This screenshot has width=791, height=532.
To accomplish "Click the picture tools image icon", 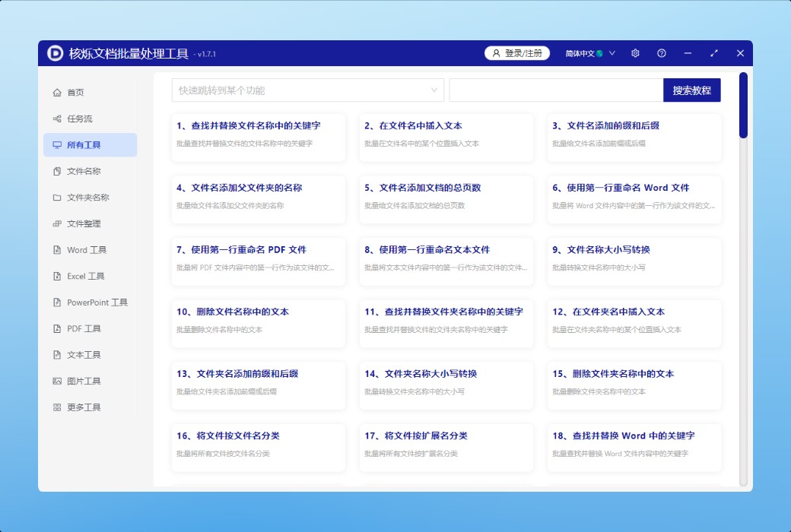I will point(57,382).
